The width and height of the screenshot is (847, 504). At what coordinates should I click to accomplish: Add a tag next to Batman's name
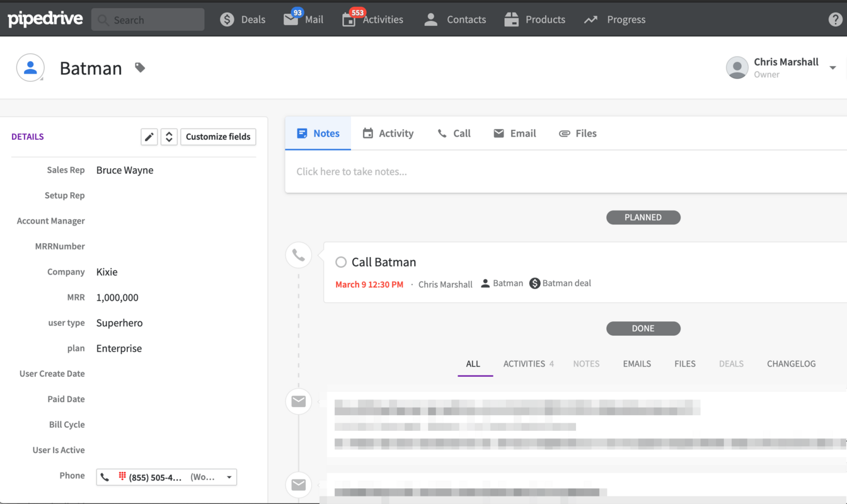coord(139,68)
